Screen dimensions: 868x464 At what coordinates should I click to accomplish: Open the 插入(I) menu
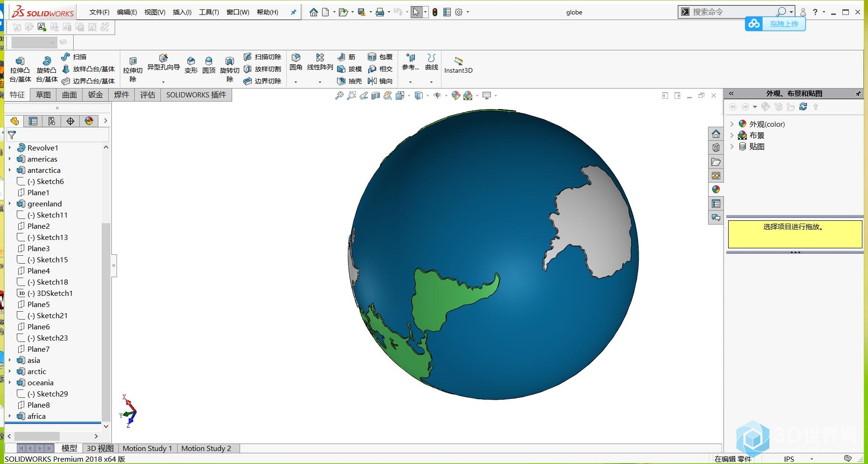coord(182,12)
